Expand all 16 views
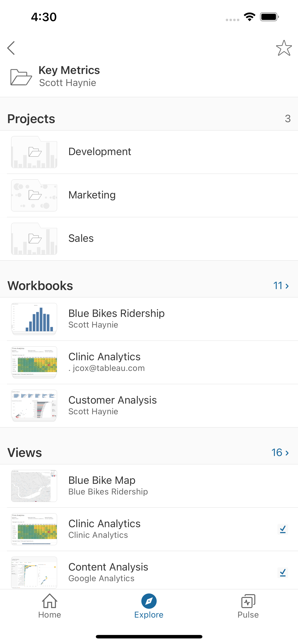Screen dimensions: 298x644 click(280, 452)
